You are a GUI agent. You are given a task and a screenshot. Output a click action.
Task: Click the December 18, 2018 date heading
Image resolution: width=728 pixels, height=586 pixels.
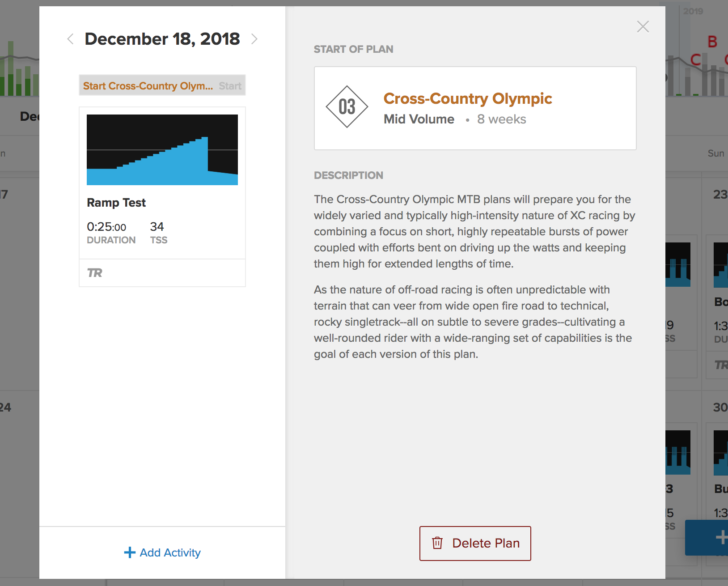(162, 39)
